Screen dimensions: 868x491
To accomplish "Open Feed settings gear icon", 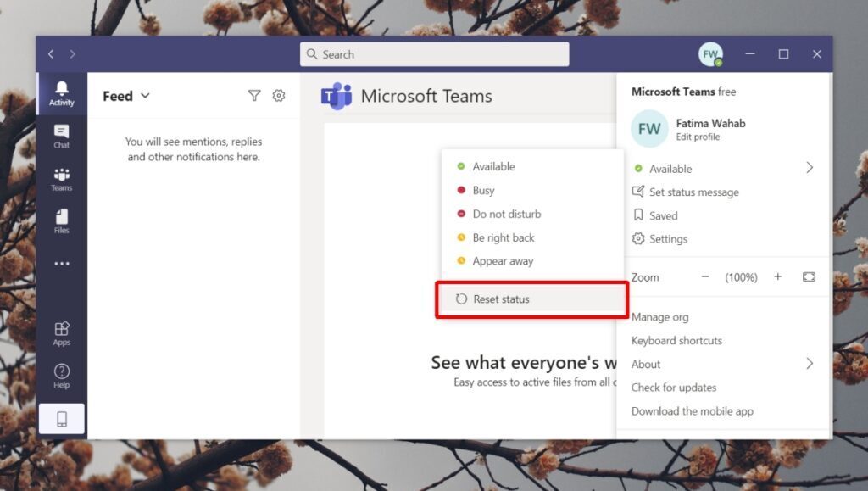I will [279, 96].
